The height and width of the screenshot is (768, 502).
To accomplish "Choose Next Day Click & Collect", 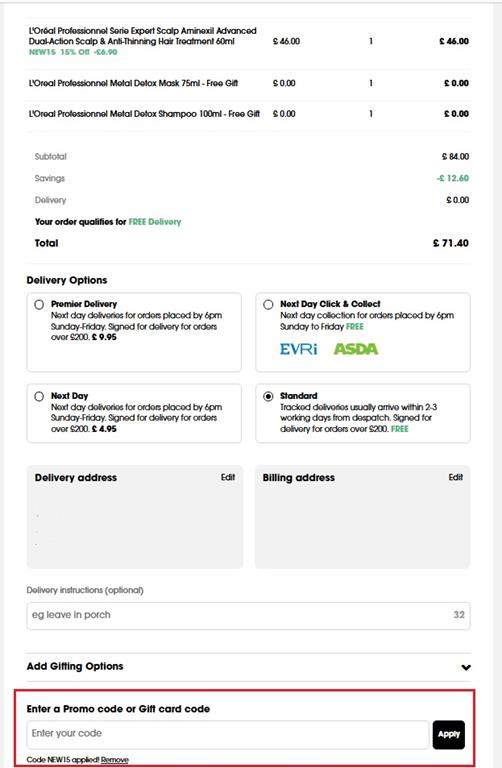I will pyautogui.click(x=268, y=305).
